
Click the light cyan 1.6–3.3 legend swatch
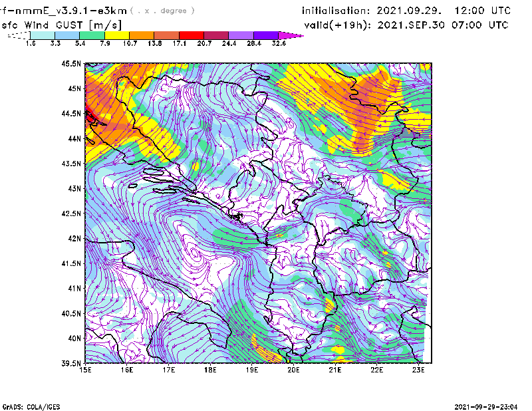[43, 35]
